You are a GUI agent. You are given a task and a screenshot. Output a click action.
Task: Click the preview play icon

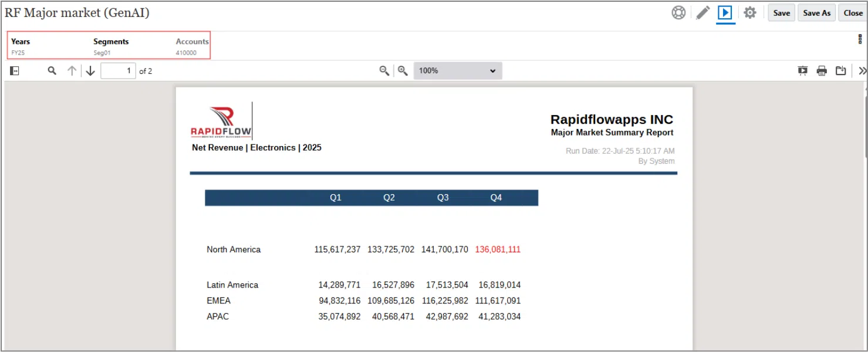725,13
